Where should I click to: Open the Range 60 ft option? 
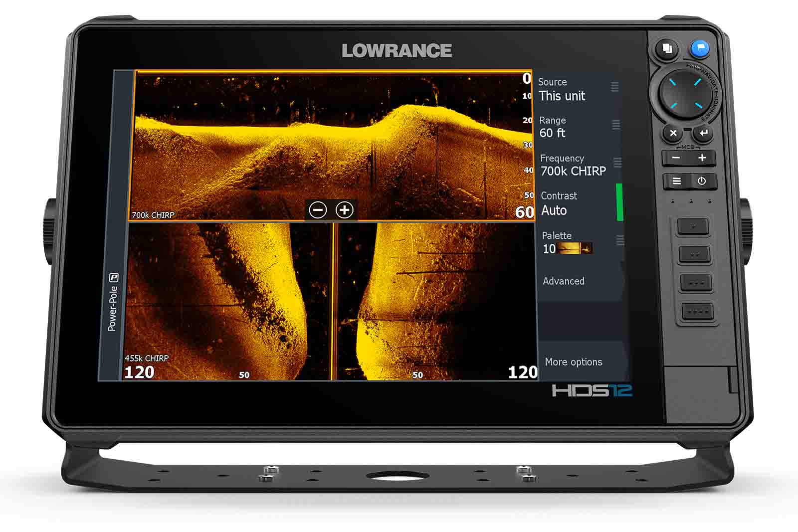point(579,128)
